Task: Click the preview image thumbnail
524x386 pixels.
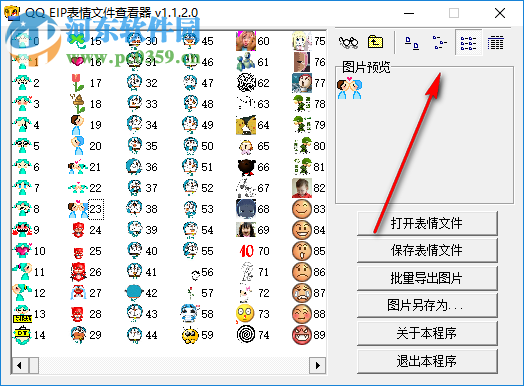Action: click(x=350, y=89)
